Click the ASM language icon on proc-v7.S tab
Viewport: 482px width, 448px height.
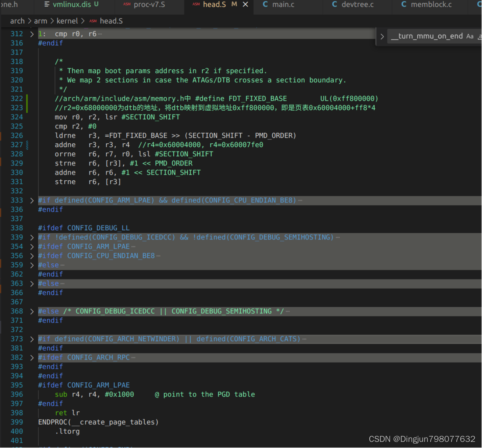[126, 5]
